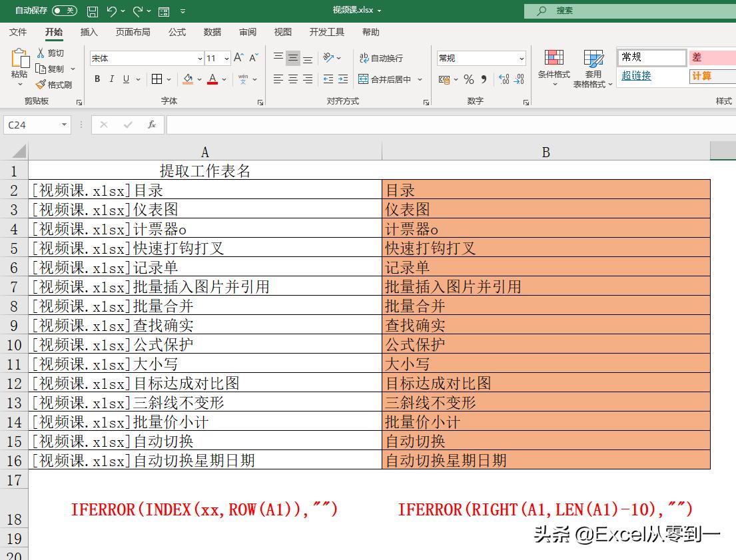The height and width of the screenshot is (560, 736).
Task: Open the 文件 menu
Action: pyautogui.click(x=18, y=32)
